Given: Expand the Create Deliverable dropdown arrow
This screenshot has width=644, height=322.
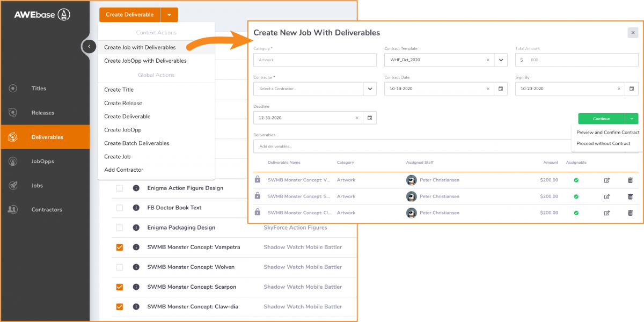Looking at the screenshot, I should point(170,15).
